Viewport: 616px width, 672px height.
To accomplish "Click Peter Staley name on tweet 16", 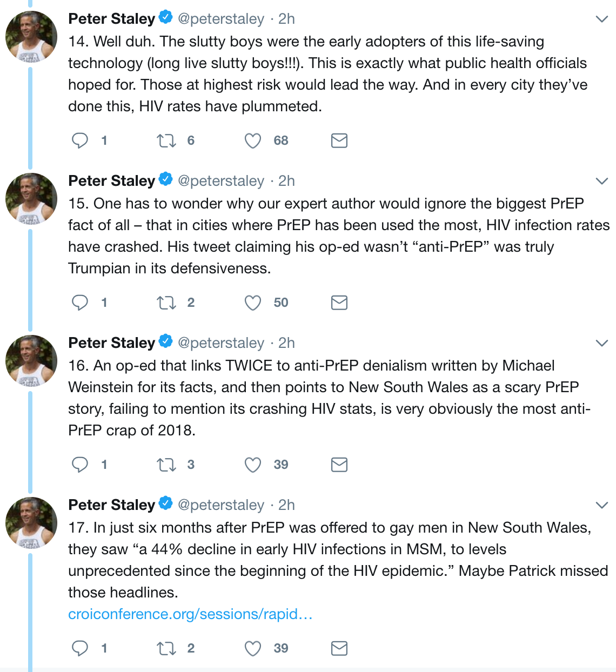I will 112,343.
